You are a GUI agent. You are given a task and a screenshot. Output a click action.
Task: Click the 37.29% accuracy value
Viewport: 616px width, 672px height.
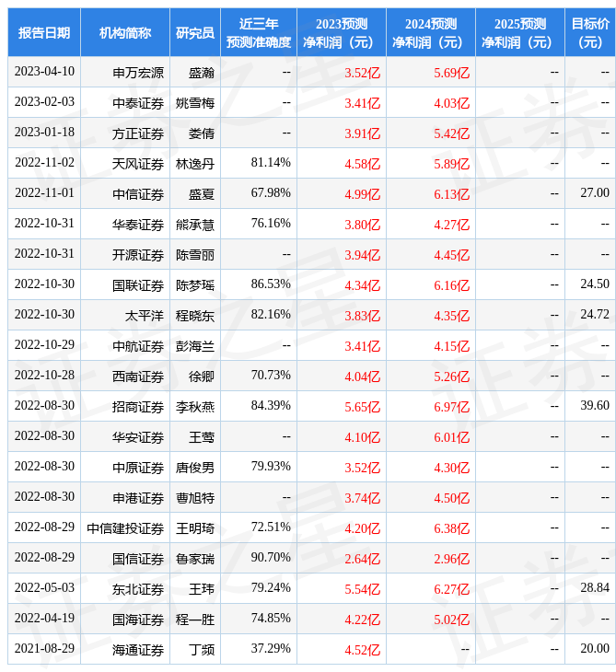point(271,650)
